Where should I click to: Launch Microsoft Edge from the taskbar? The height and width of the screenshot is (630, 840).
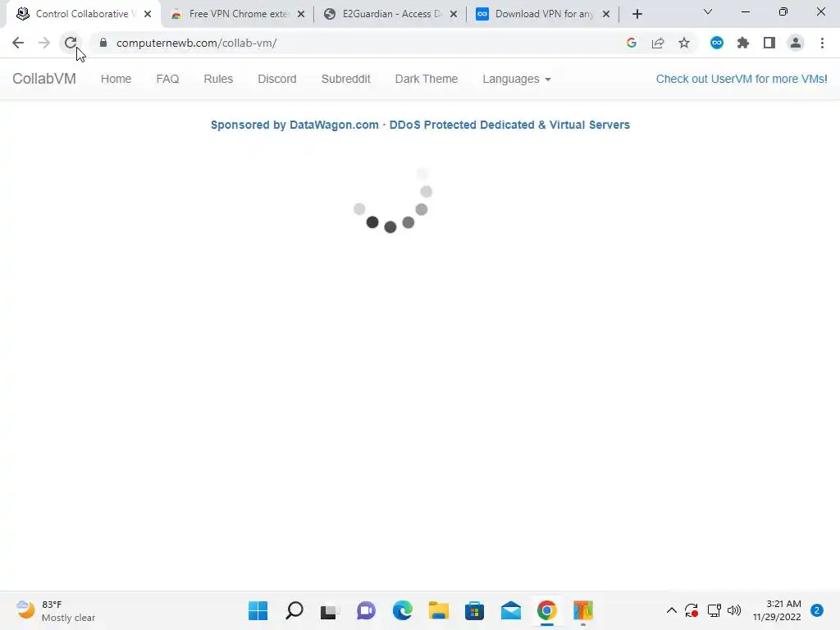(402, 610)
